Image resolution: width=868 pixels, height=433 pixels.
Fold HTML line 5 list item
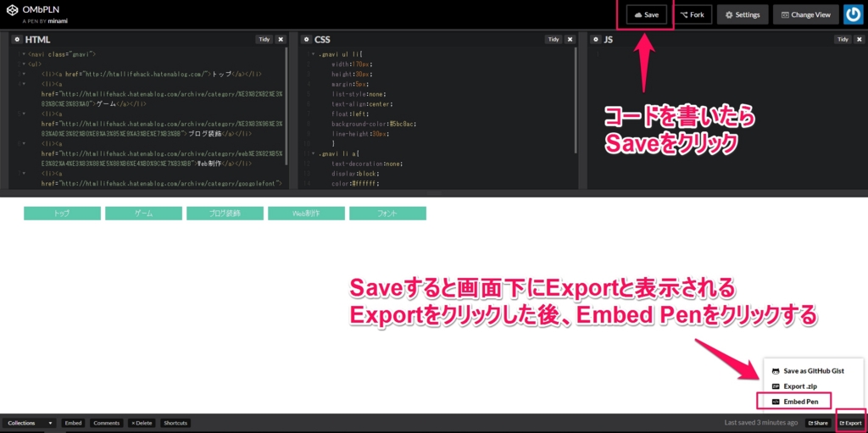(24, 114)
